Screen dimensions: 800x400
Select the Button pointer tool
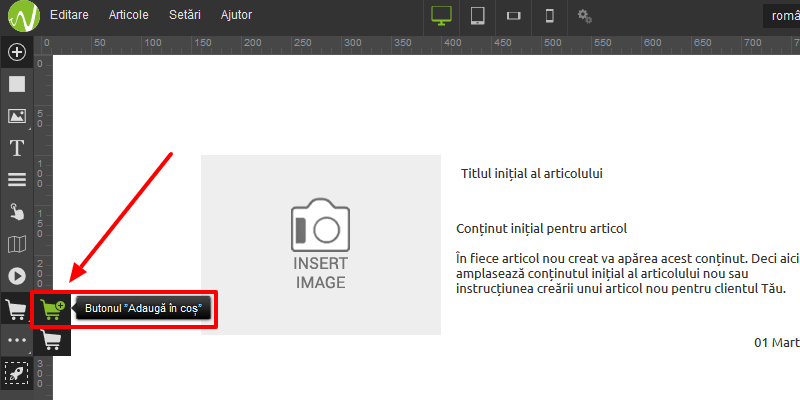coord(16,212)
